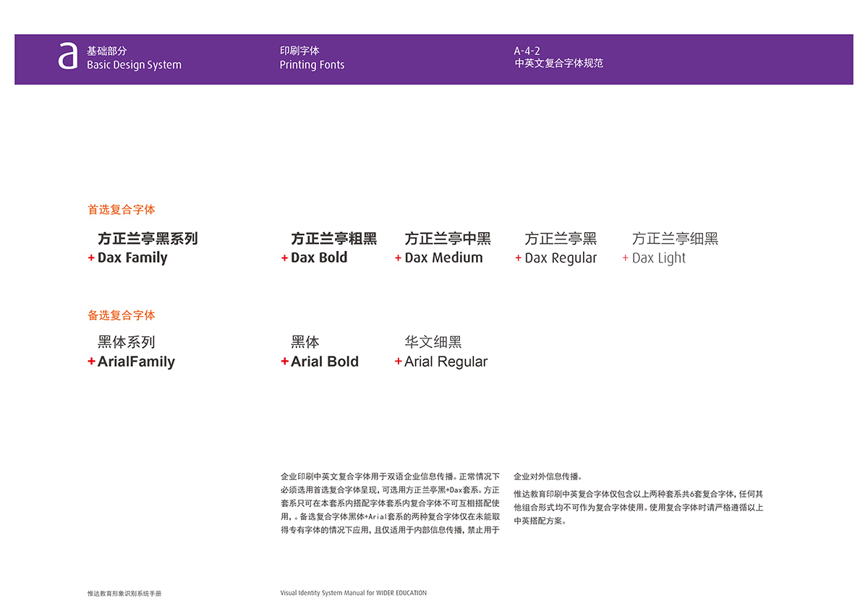Select the Basic Design System header text
The height and width of the screenshot is (614, 868).
pos(134,65)
